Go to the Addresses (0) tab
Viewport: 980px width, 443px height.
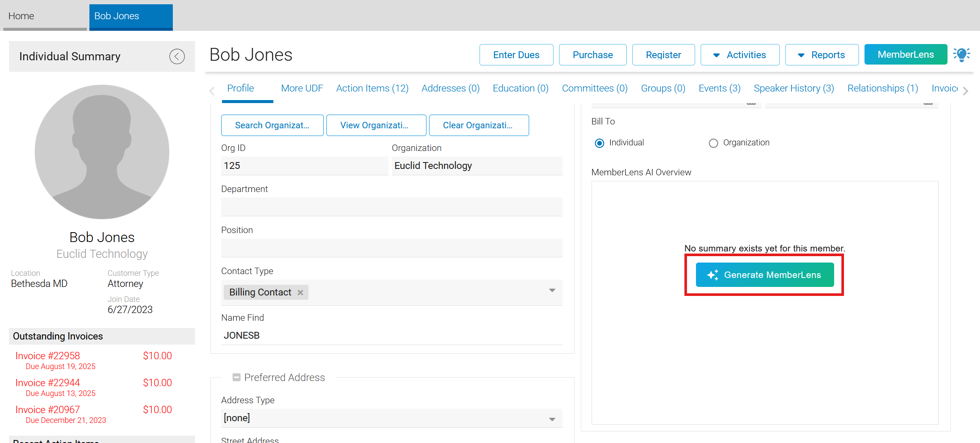click(x=450, y=88)
